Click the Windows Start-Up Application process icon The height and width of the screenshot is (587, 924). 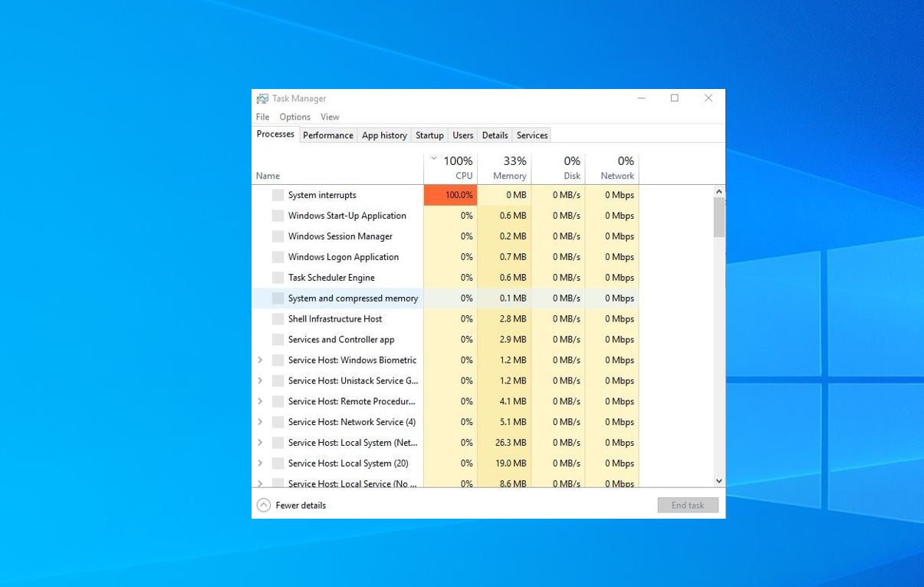point(278,216)
